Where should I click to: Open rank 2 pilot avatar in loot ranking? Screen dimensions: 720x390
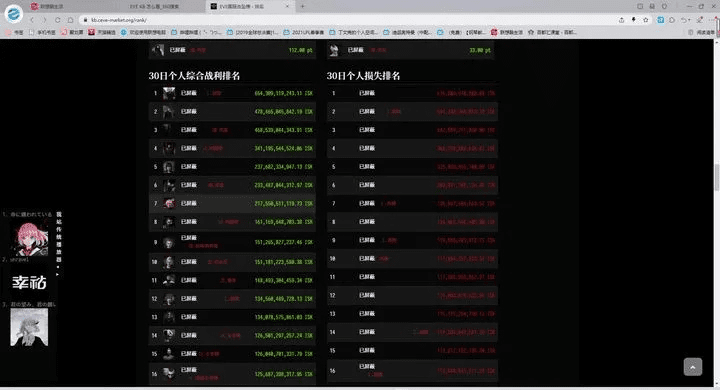coord(169,112)
